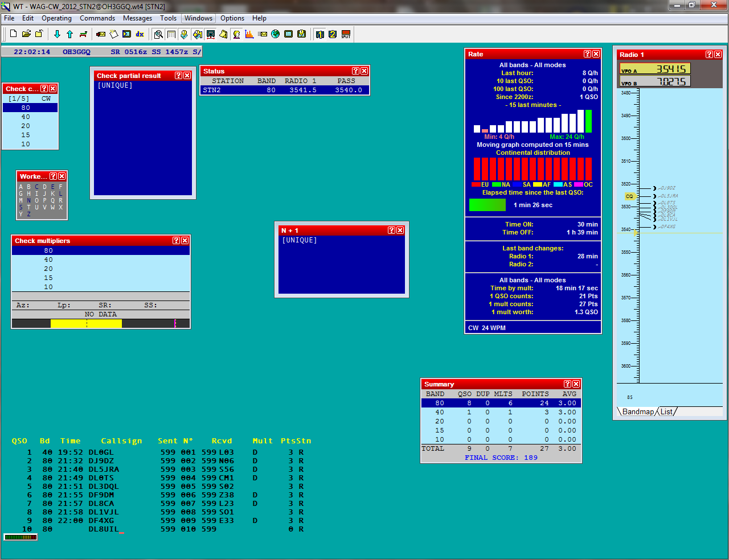Open the File menu
The width and height of the screenshot is (729, 560).
9,18
